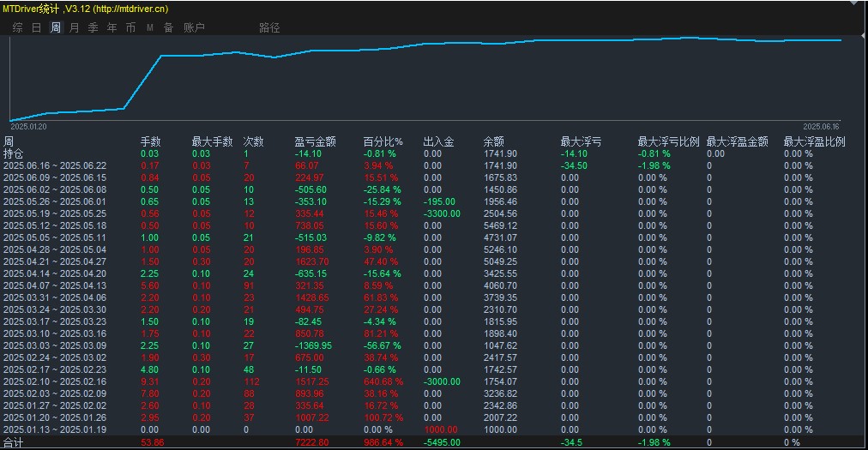Click the 最大浮盈比例 column header
This screenshot has height=450, width=868.
(x=814, y=141)
